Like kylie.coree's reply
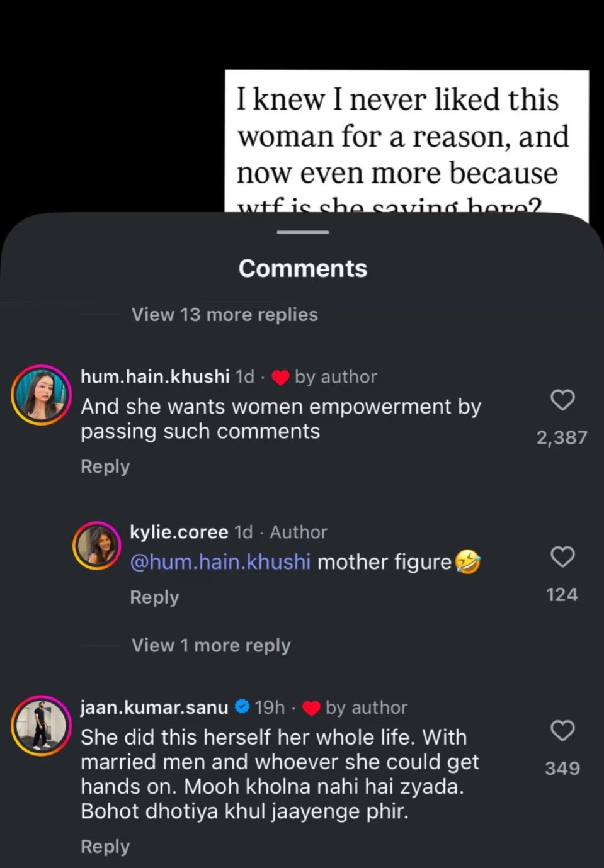Screen dimensions: 604x868 561,557
